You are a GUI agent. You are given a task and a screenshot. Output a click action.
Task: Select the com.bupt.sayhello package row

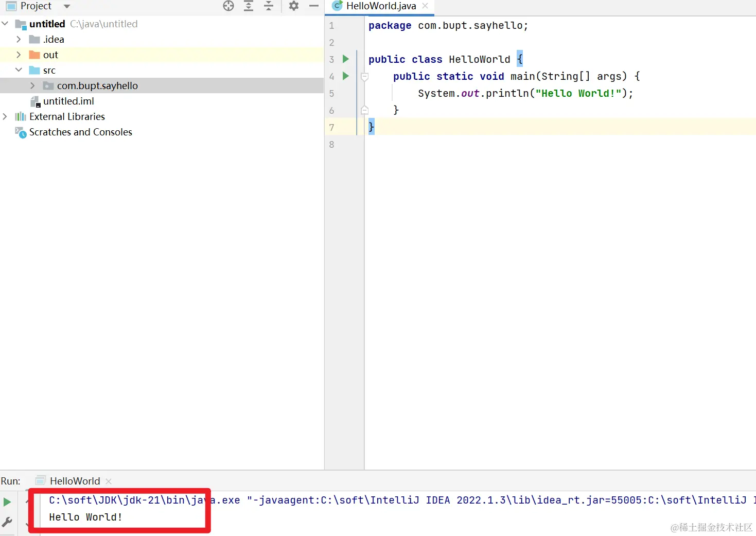tap(162, 85)
